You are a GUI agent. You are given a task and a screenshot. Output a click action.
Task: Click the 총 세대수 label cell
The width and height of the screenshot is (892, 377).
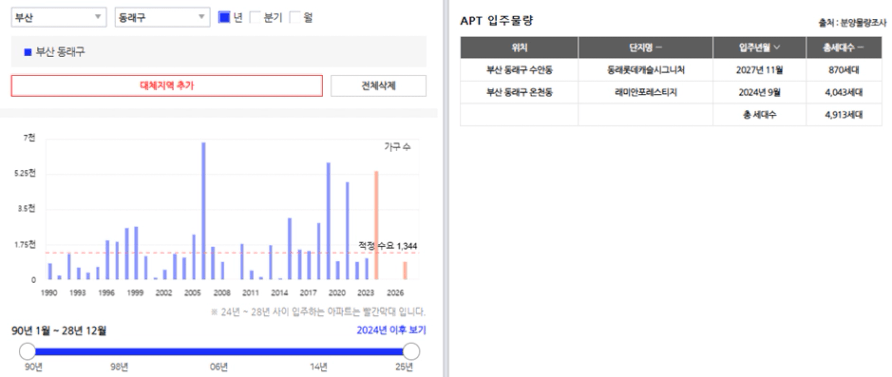tap(759, 114)
